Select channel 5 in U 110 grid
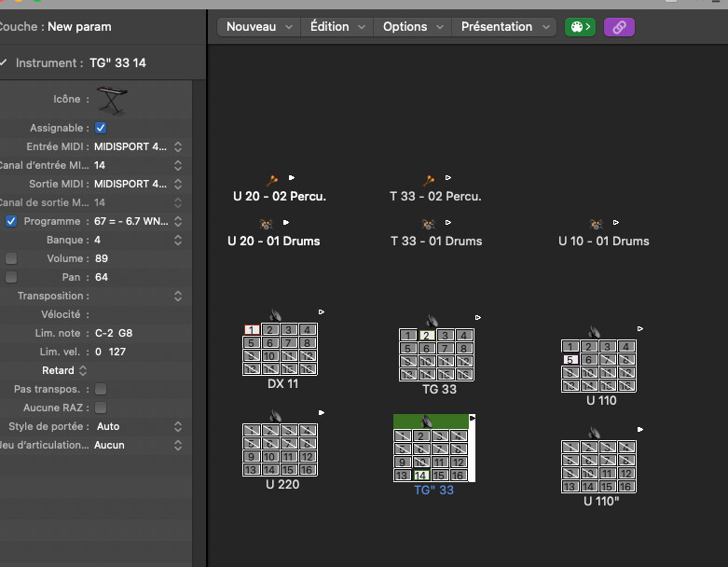This screenshot has height=567, width=728. [570, 359]
